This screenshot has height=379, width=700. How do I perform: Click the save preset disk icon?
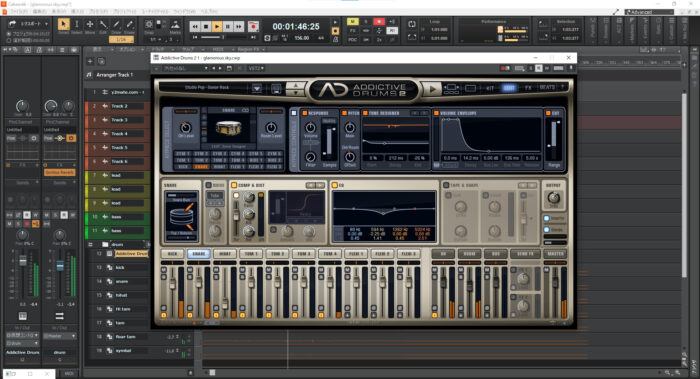coord(275,88)
